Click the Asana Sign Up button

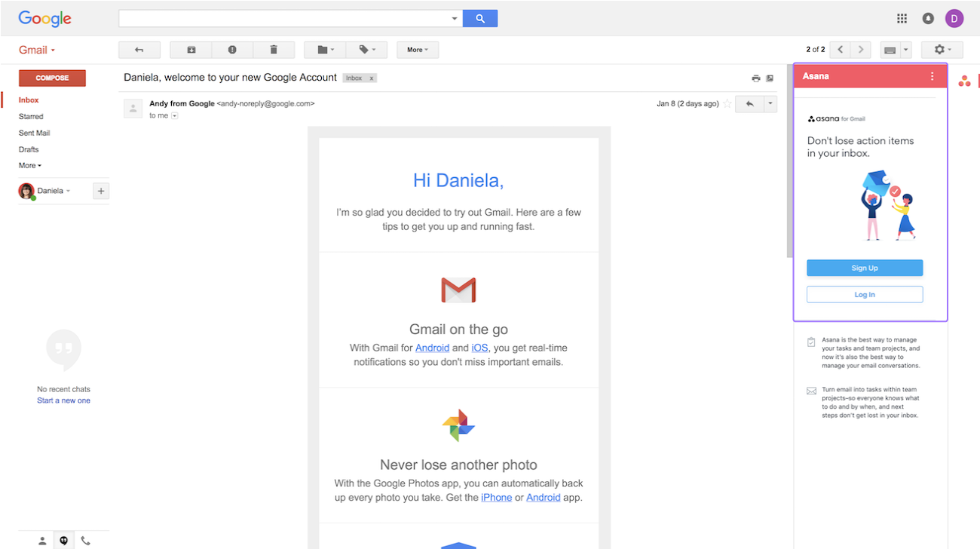[865, 268]
